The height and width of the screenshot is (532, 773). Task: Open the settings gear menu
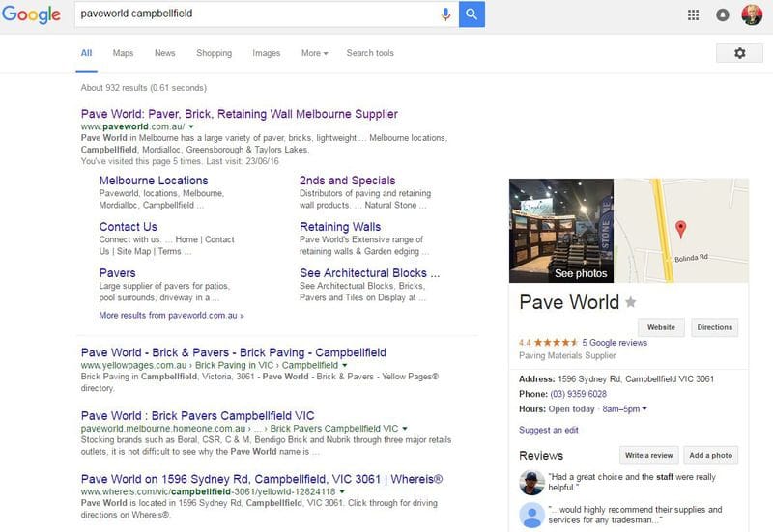point(739,53)
